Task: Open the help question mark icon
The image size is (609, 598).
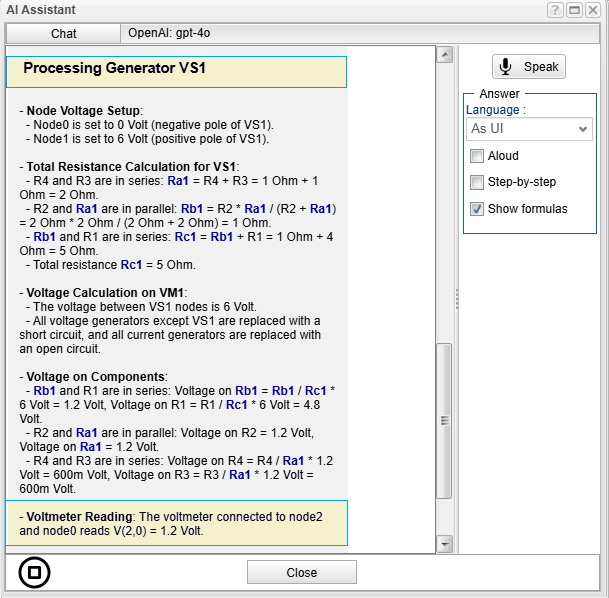Action: click(x=555, y=10)
